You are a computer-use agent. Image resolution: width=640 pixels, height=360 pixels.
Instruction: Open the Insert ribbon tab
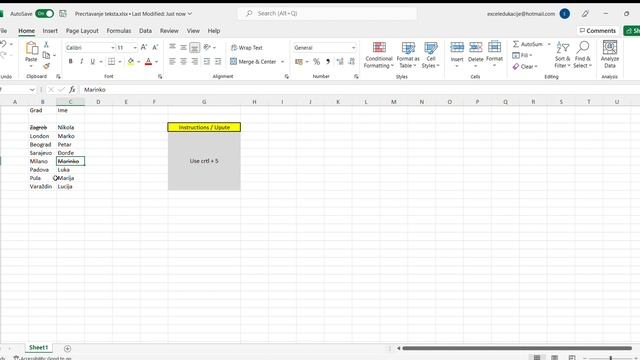tap(50, 31)
